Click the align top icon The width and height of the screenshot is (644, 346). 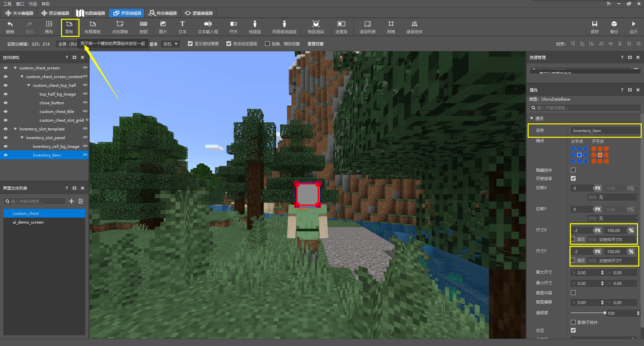tap(573, 44)
